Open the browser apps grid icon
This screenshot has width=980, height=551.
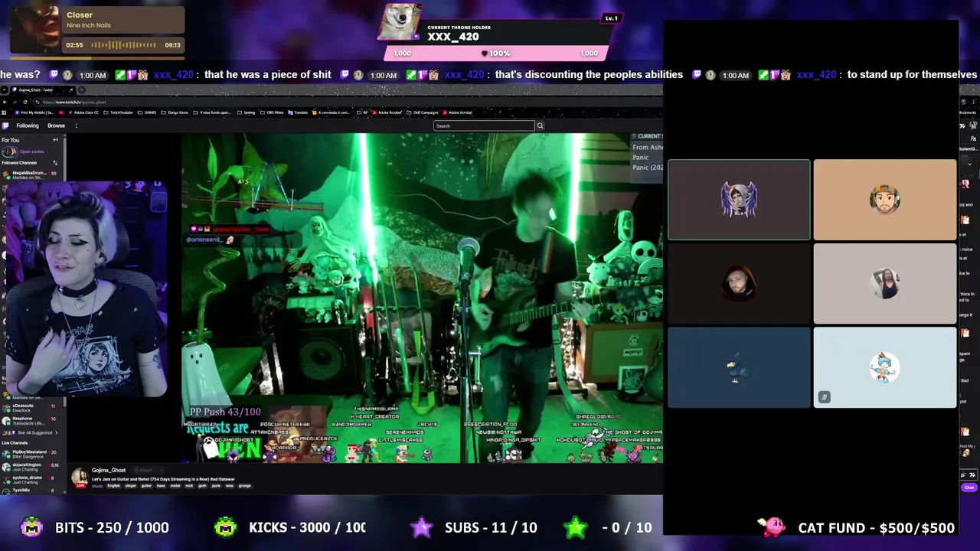coord(4,112)
